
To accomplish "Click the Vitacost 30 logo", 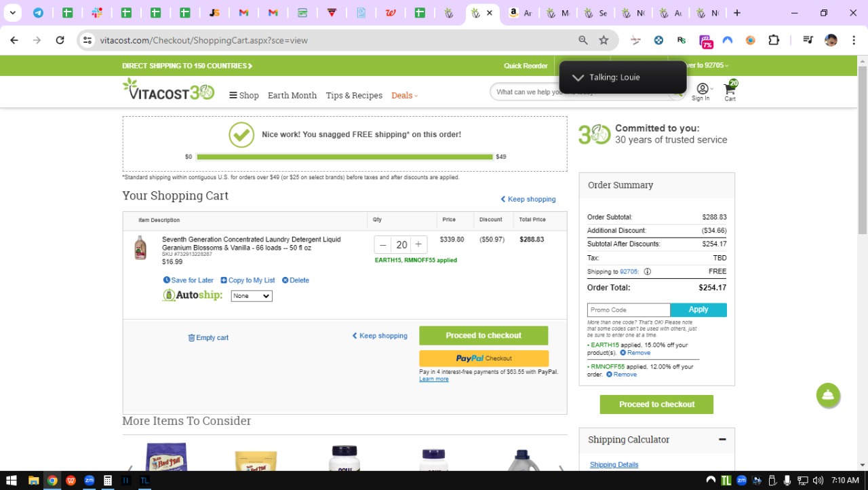I will click(x=168, y=90).
